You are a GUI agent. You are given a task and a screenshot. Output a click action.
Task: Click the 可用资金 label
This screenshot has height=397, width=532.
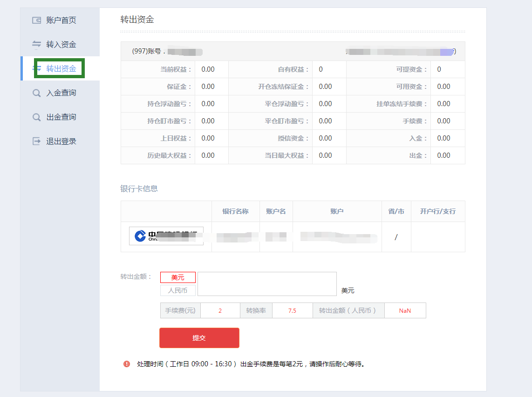(x=411, y=87)
